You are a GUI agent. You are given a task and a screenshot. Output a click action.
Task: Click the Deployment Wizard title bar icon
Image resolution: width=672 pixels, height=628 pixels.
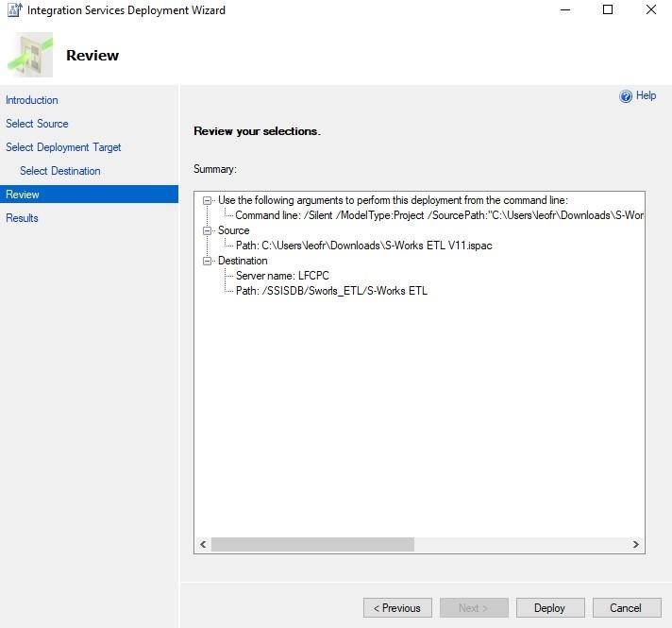[x=14, y=9]
